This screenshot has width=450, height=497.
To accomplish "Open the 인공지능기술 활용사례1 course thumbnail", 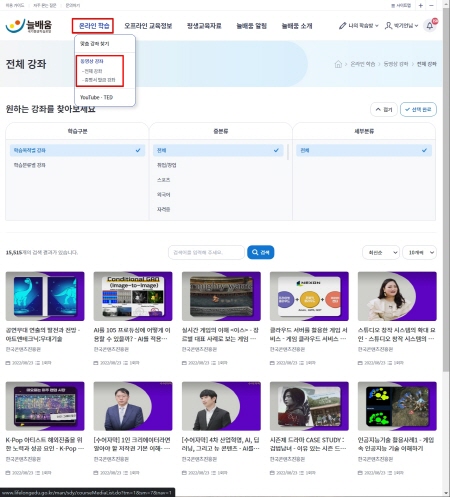I will tap(397, 406).
